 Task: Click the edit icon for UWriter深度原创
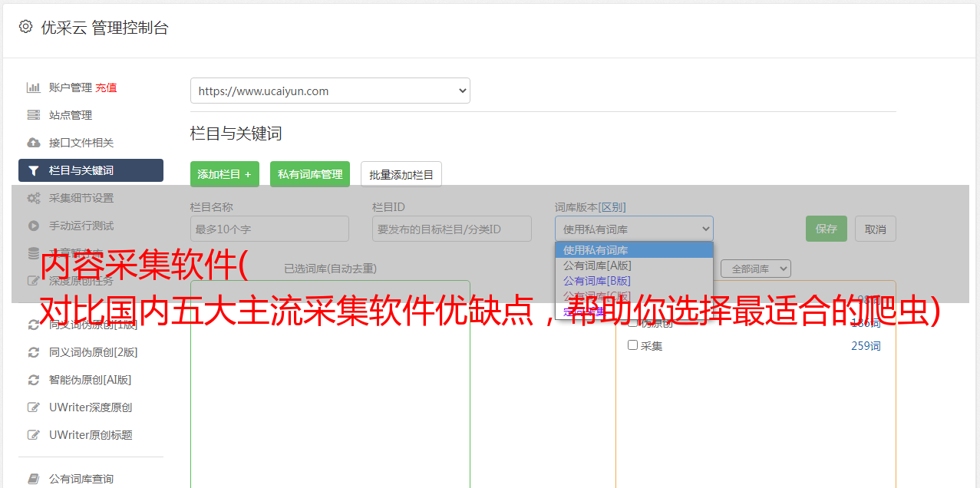(33, 407)
